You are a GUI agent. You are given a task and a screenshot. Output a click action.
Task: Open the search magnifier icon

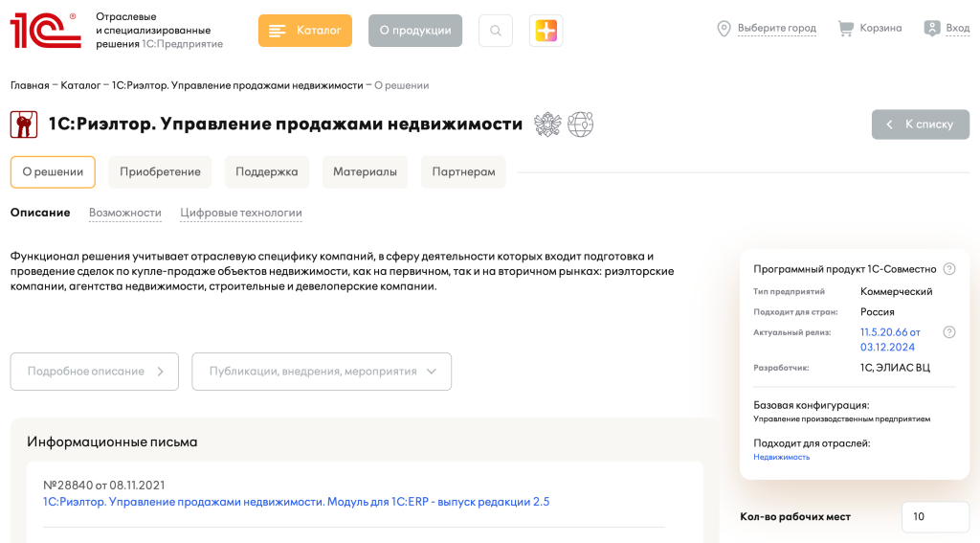(x=495, y=31)
